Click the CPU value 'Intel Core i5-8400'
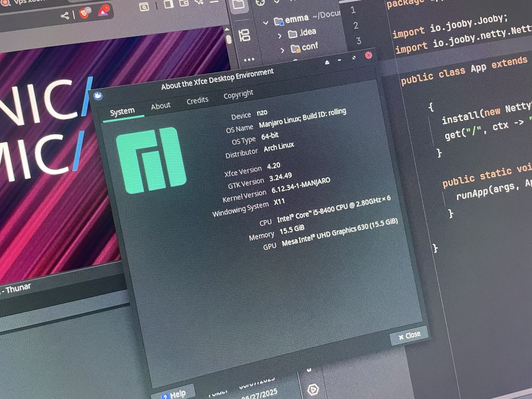 click(x=334, y=209)
